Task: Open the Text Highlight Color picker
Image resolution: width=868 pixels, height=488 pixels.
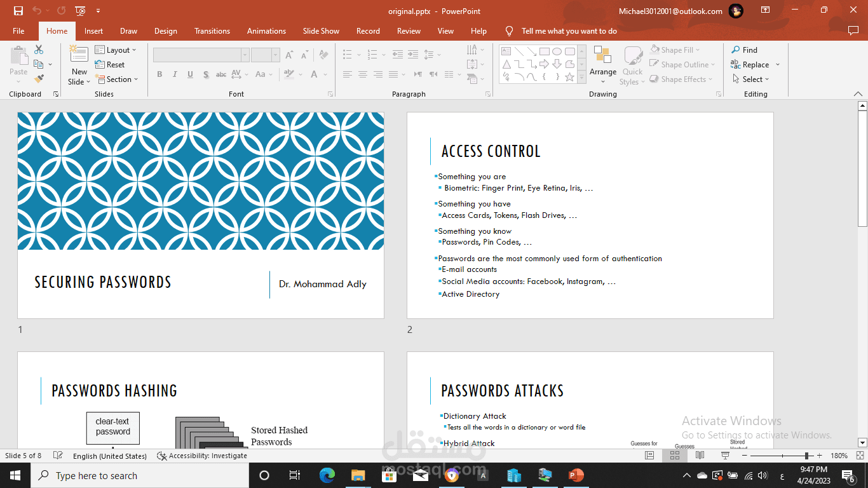Action: point(288,74)
